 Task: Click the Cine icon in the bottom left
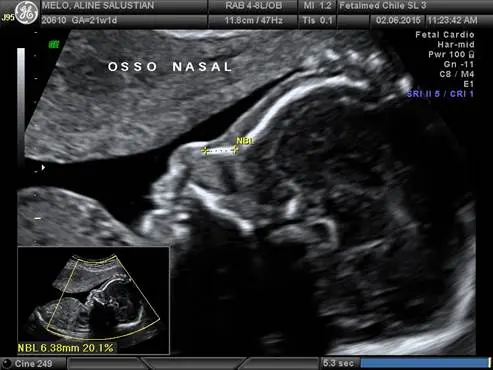click(7, 363)
